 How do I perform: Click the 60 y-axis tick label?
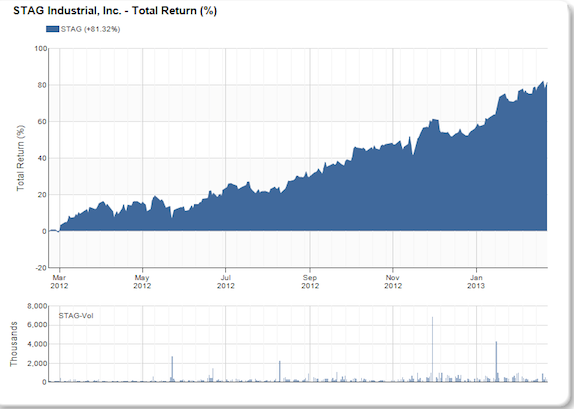(x=42, y=122)
